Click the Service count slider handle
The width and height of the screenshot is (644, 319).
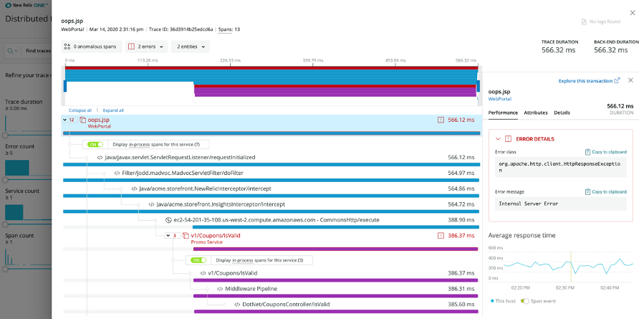[x=5, y=224]
